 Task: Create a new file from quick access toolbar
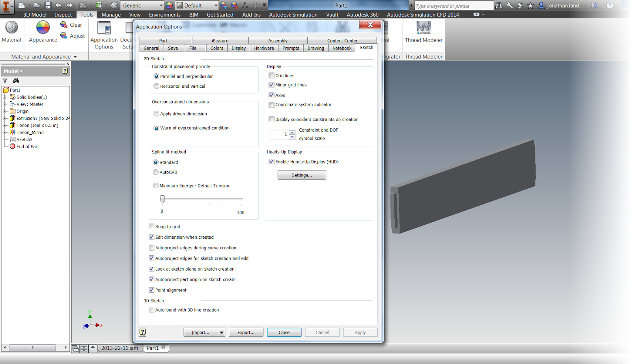pyautogui.click(x=22, y=5)
